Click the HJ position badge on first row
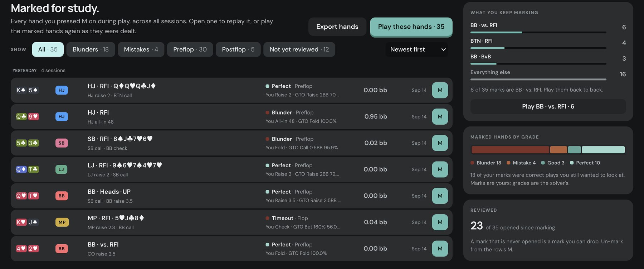 pos(62,90)
